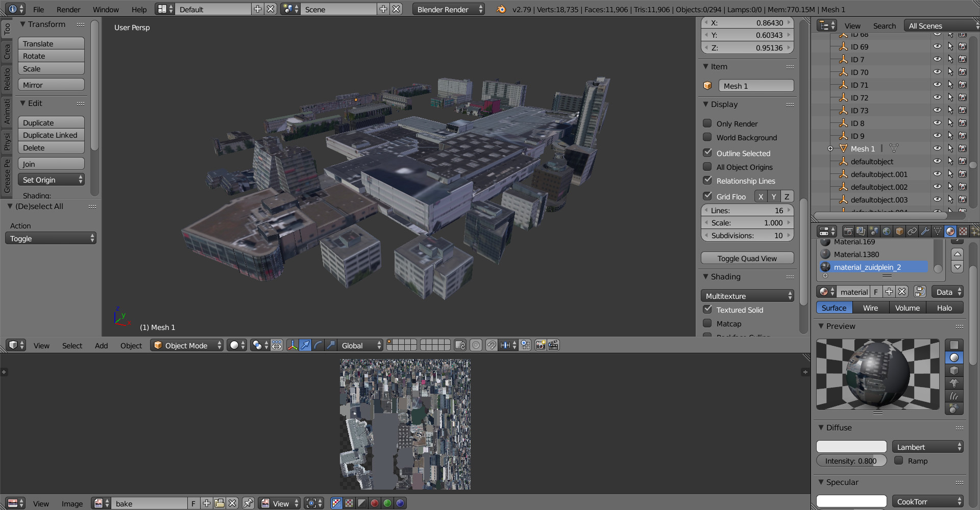
Task: Uncheck Relationship Lines option
Action: pos(707,181)
